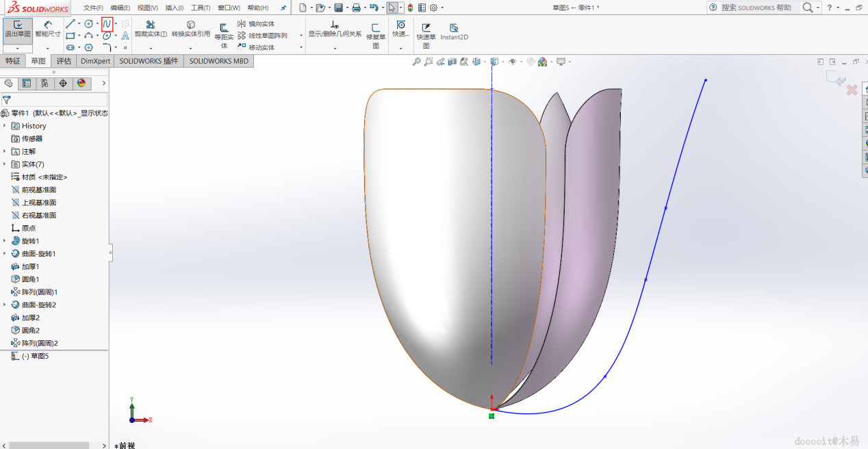The height and width of the screenshot is (449, 868).
Task: Expand the History folder in the tree
Action: (x=5, y=126)
